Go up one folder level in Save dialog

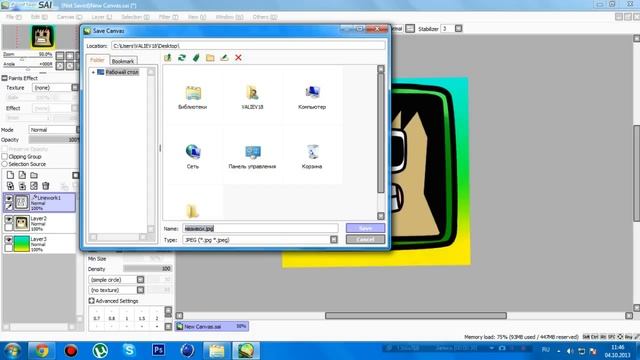167,58
